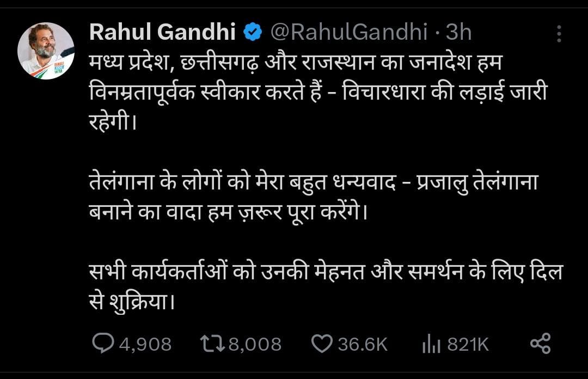Open the three-dot more options menu
Image resolution: width=588 pixels, height=379 pixels.
[559, 34]
